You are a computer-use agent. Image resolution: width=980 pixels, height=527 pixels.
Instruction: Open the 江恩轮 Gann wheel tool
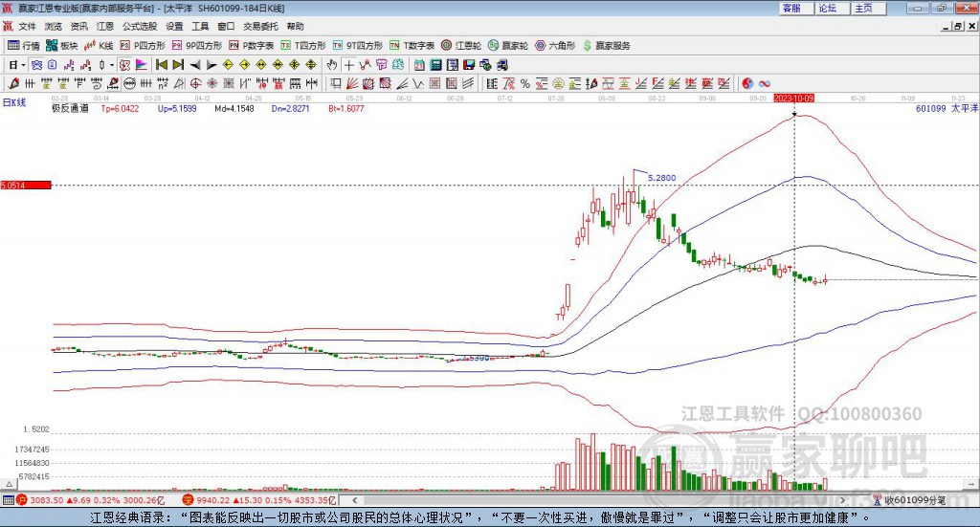click(x=461, y=46)
